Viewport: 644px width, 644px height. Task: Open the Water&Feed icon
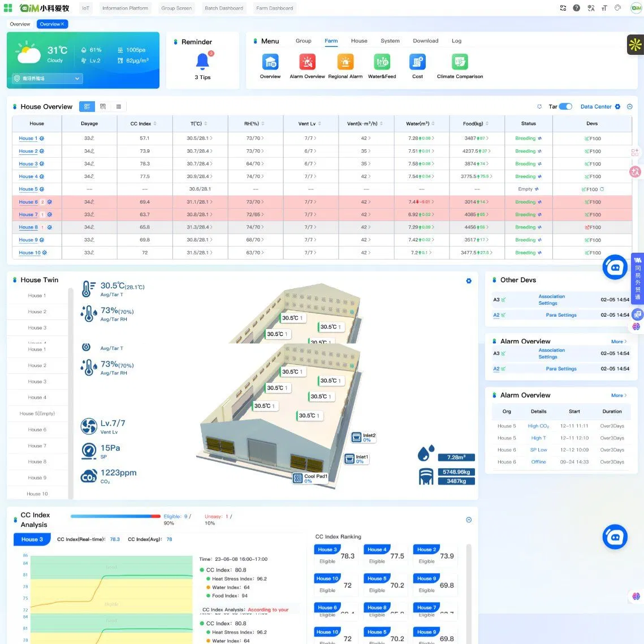click(382, 62)
